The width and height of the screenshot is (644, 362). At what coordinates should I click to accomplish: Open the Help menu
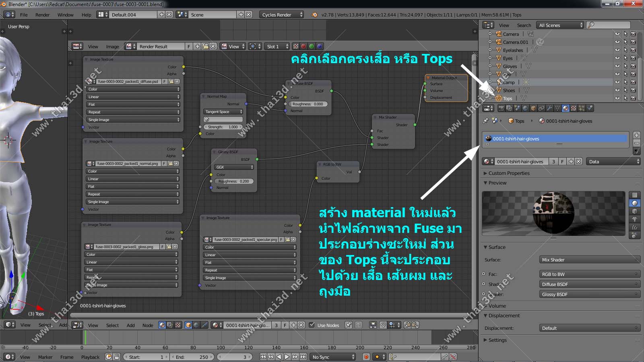point(86,15)
